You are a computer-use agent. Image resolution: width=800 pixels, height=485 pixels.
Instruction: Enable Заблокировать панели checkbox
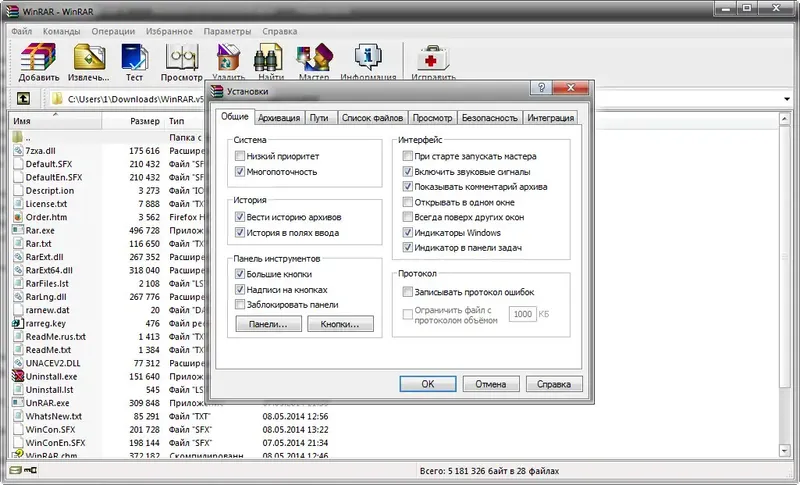coord(240,304)
